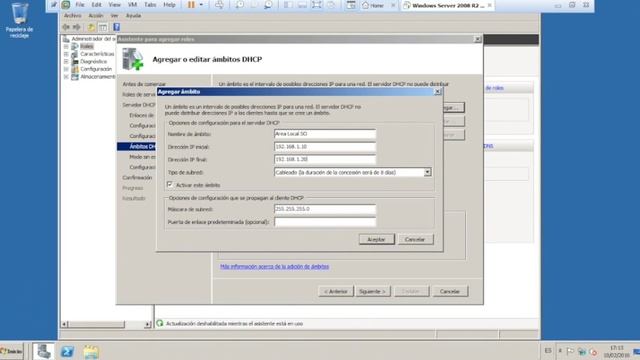
Task: Open the Ver menu
Action: pyautogui.click(x=114, y=16)
